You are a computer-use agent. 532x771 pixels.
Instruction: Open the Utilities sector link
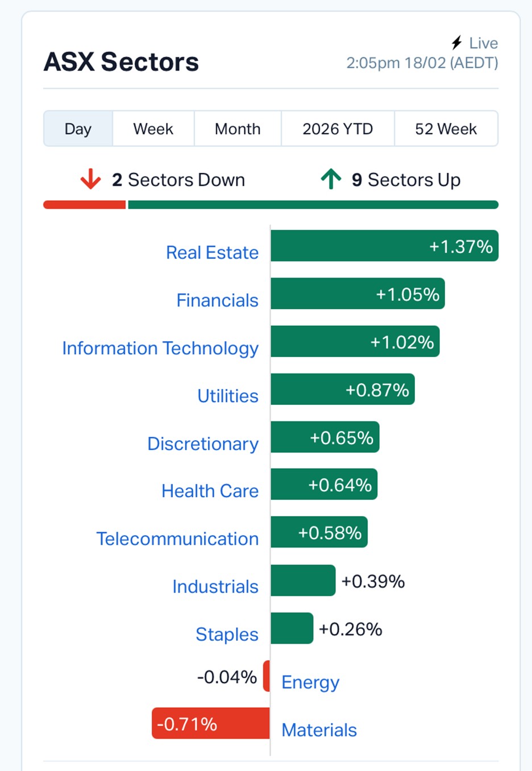tap(227, 396)
